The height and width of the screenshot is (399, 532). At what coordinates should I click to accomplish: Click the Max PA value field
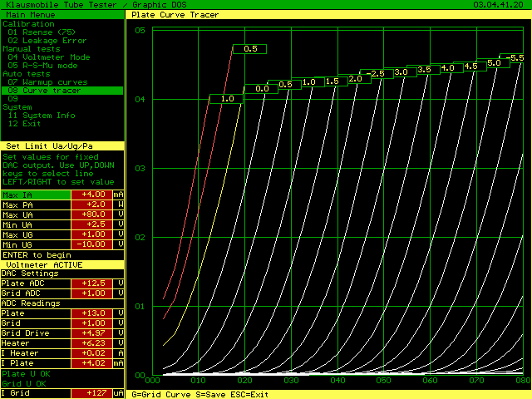click(93, 204)
